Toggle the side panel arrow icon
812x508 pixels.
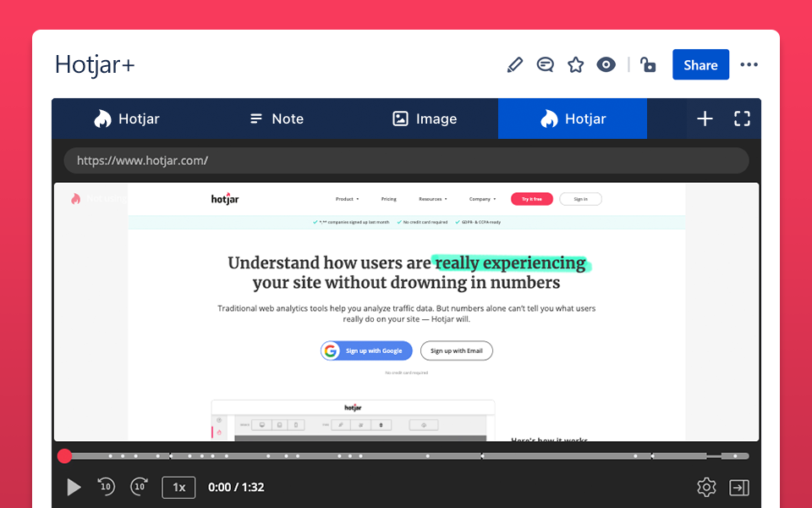point(739,488)
